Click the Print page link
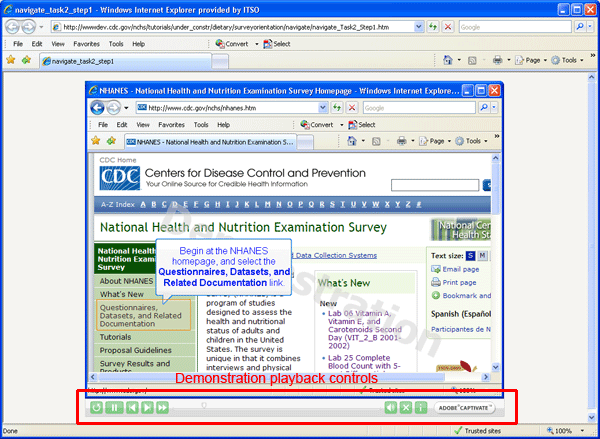The height and width of the screenshot is (439, 600). (x=459, y=283)
